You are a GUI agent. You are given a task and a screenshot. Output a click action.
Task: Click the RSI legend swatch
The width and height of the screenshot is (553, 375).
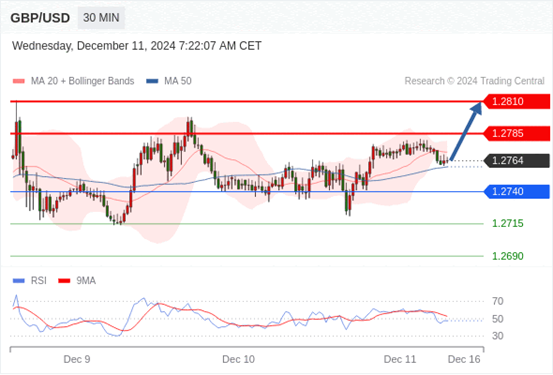click(x=19, y=281)
